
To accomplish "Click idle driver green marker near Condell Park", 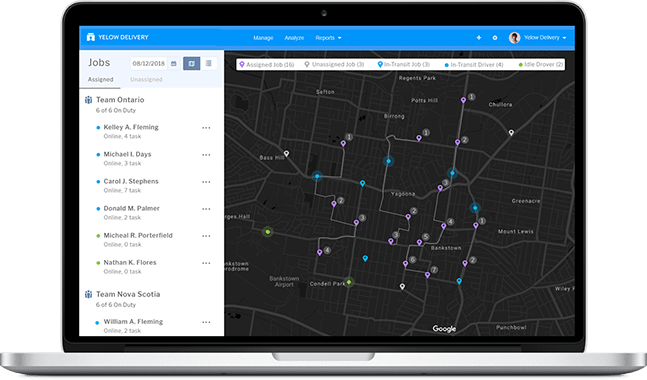I will (x=349, y=282).
